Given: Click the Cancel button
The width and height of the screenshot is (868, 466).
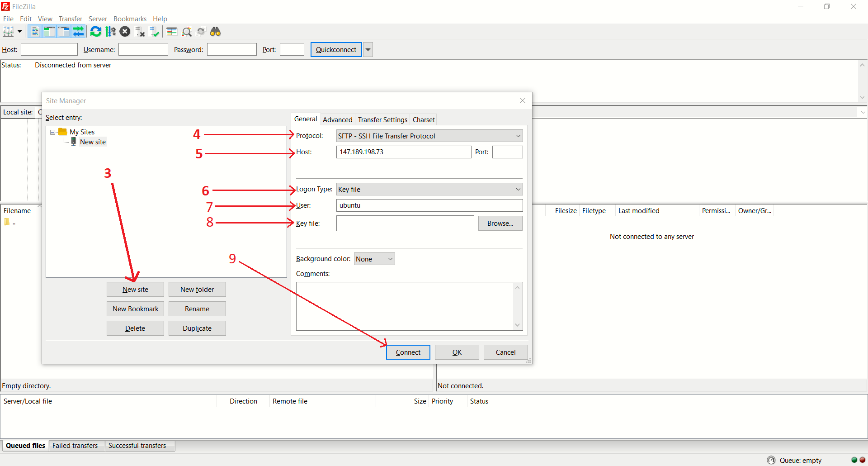Looking at the screenshot, I should click(x=505, y=352).
